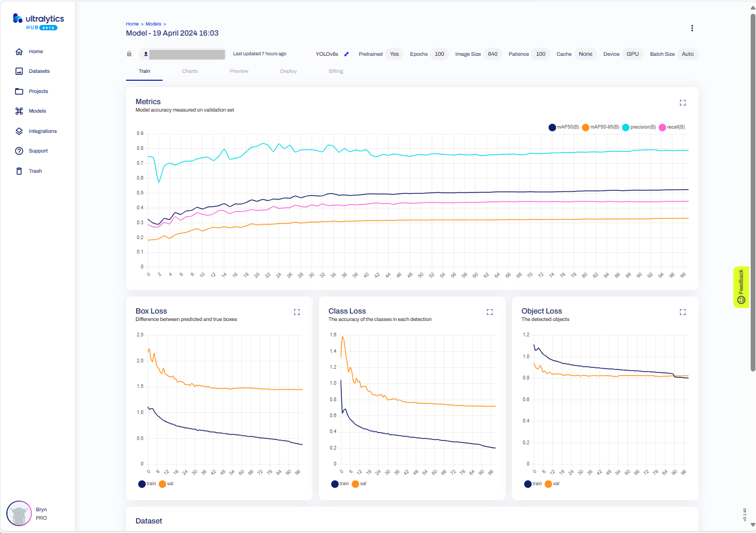Toggle precision(B) series in Metrics legend
Screen dimensions: 756x533
(x=626, y=128)
